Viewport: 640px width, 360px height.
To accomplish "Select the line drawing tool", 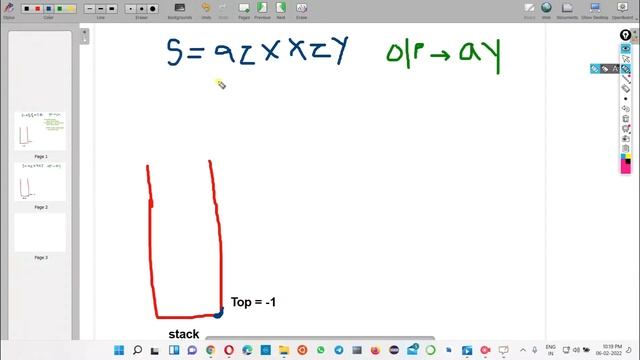I will (x=625, y=79).
